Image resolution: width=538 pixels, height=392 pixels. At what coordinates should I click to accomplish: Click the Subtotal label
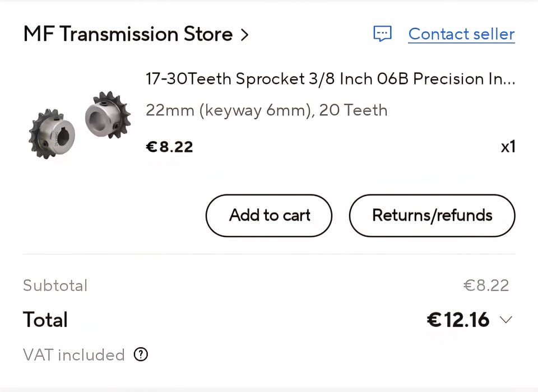[55, 286]
